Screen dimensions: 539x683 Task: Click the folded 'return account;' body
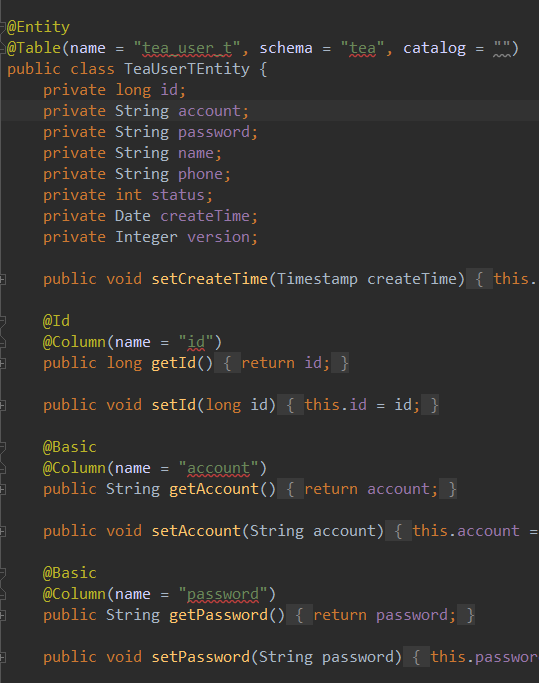coord(371,489)
